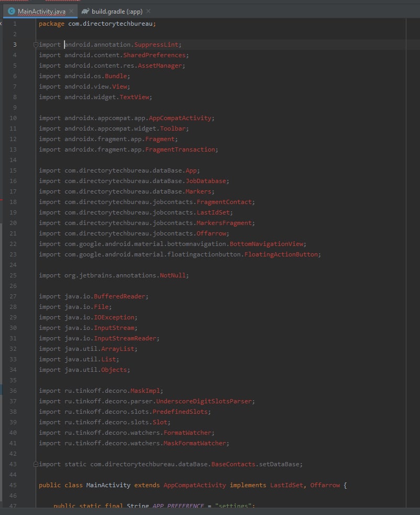The image size is (420, 515).
Task: Click the Markers import on line 17
Action: 199,191
